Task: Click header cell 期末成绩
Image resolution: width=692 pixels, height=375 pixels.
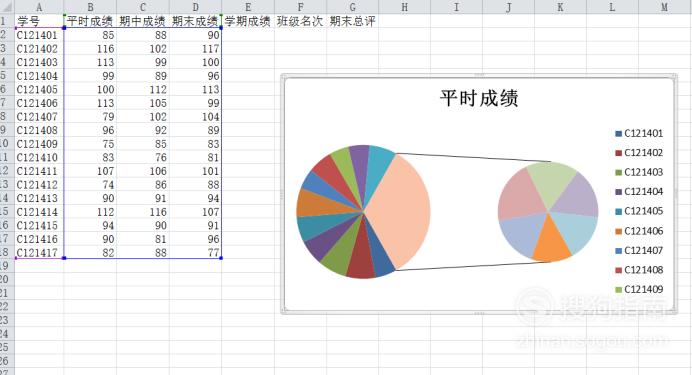Action: tap(195, 21)
